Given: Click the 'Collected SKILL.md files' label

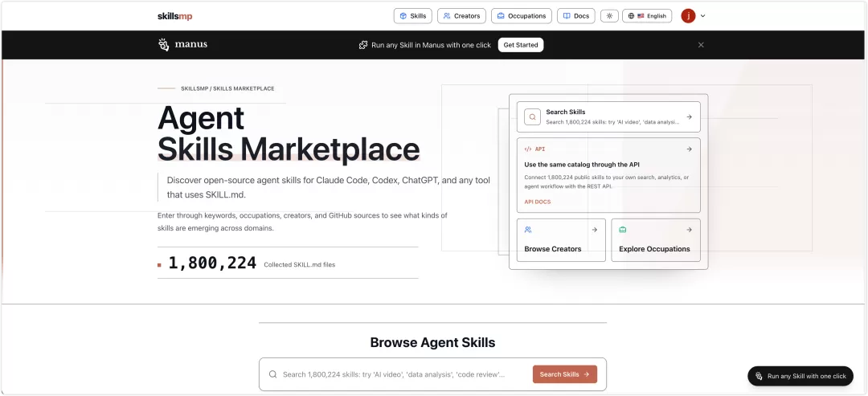Looking at the screenshot, I should point(300,265).
